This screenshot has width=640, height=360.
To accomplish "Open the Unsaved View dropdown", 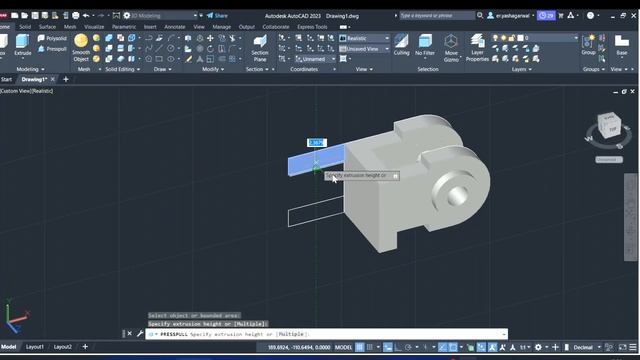I will 364,49.
